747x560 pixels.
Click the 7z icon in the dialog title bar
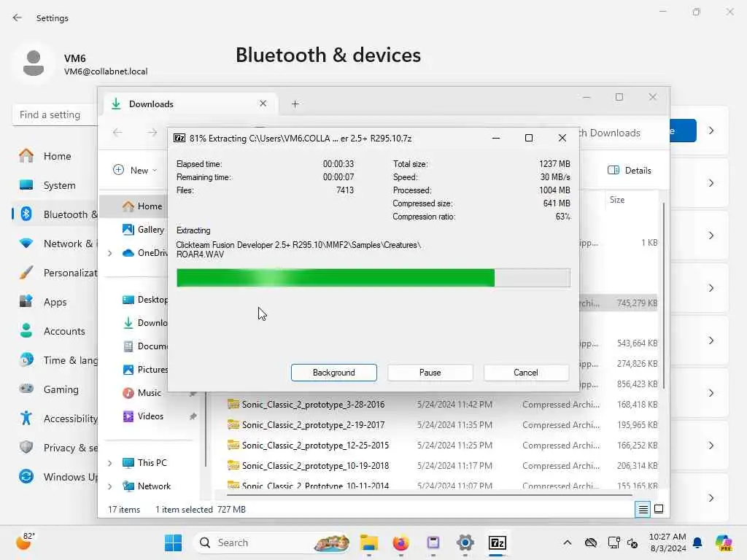pos(179,138)
